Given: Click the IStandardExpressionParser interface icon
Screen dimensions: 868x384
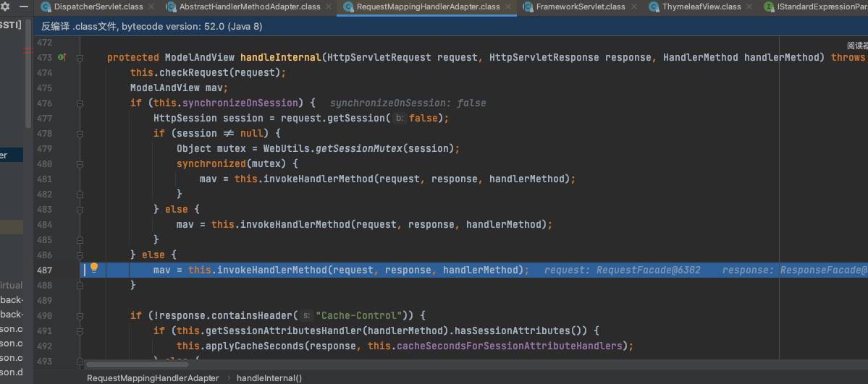Looking at the screenshot, I should pos(769,7).
